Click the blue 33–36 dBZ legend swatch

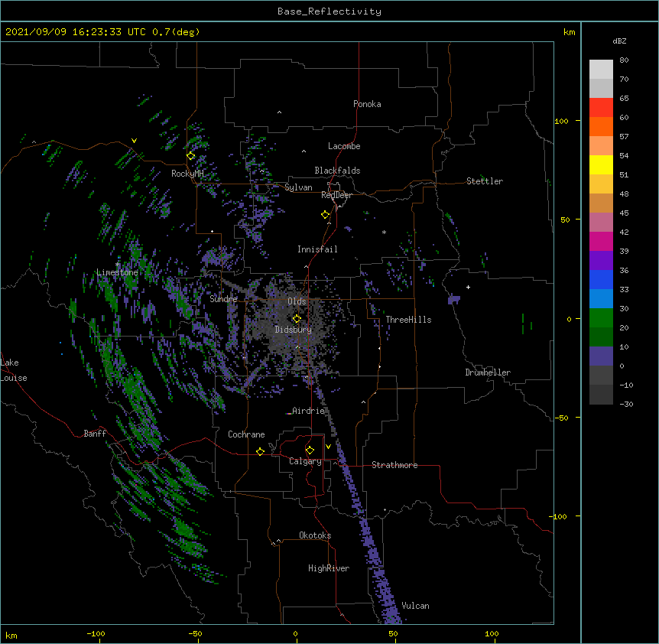(601, 279)
